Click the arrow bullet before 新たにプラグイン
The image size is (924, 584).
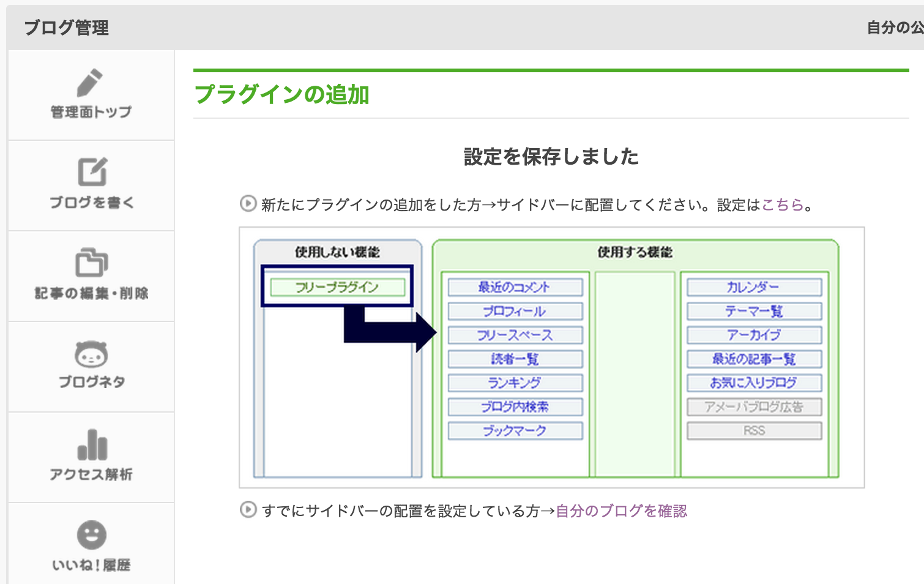point(248,204)
